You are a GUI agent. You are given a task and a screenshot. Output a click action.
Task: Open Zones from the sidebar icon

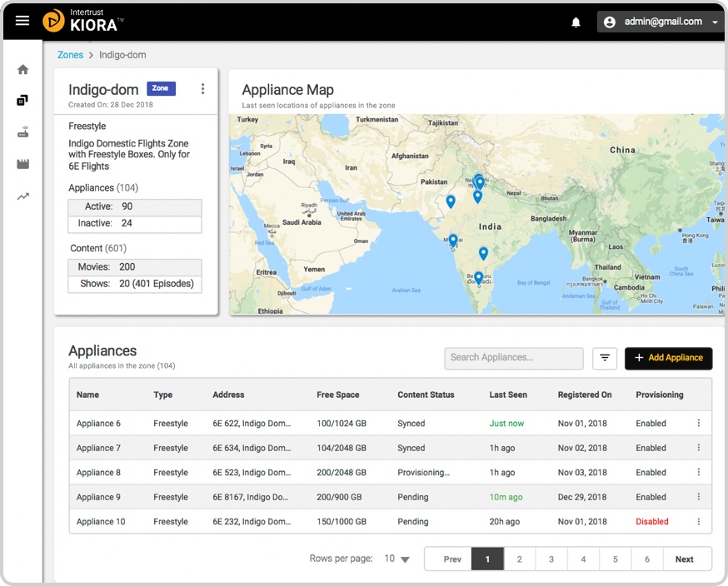click(22, 100)
